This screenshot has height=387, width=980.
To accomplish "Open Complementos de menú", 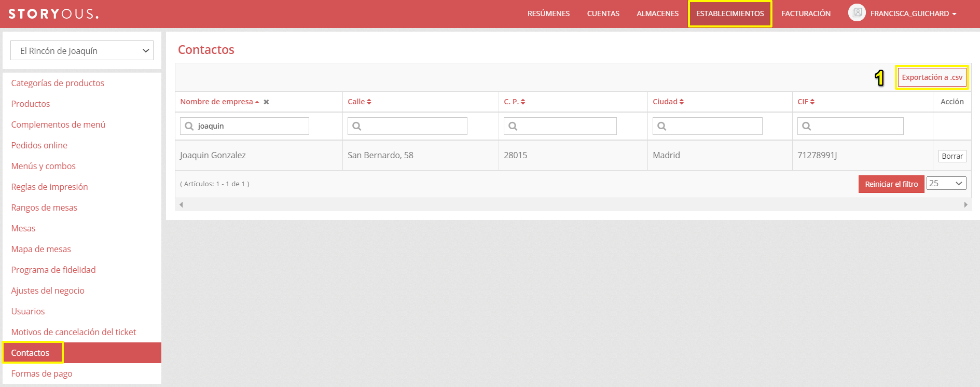I will [x=58, y=125].
